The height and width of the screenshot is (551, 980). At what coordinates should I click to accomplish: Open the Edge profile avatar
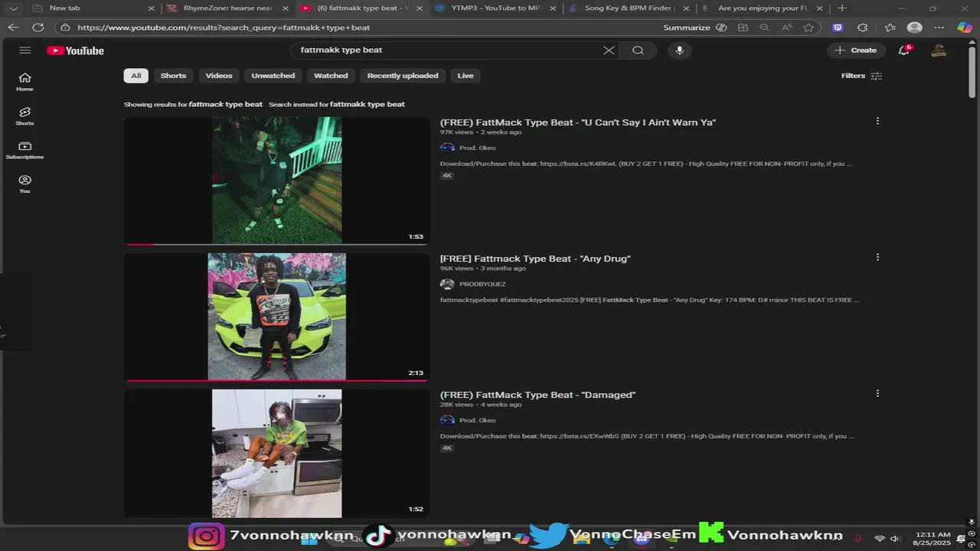pyautogui.click(x=914, y=28)
